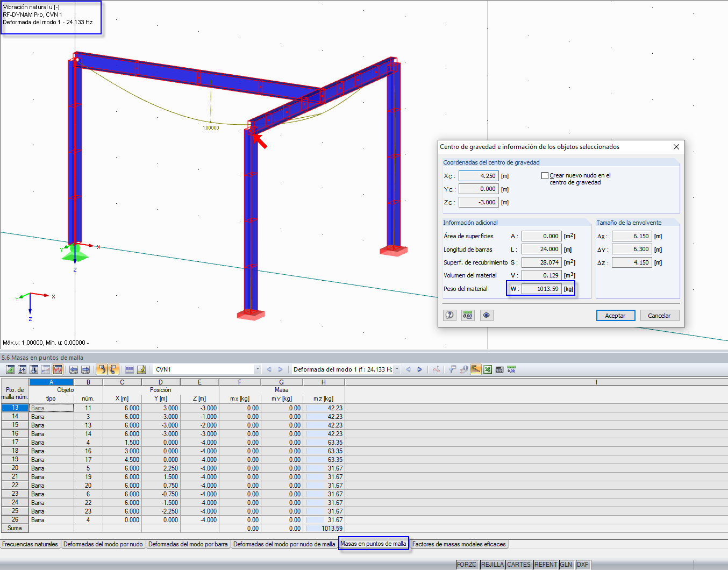Click the 'Superf. de recubrimiento' value 28.074
728x570 pixels.
[x=541, y=262]
